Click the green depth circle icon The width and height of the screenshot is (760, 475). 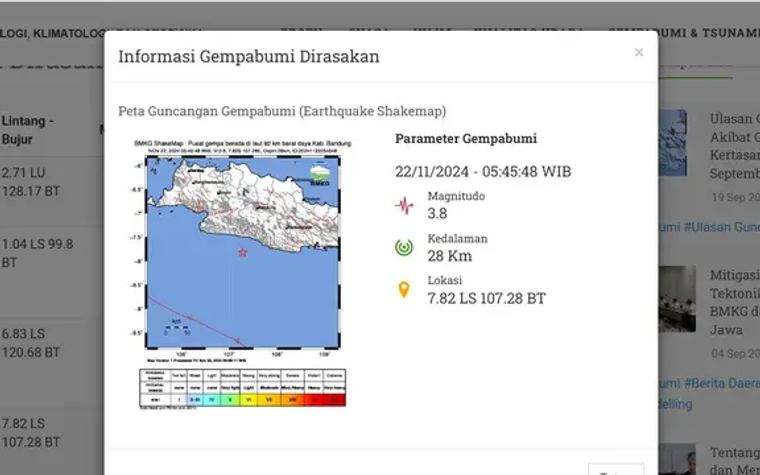pyautogui.click(x=404, y=248)
